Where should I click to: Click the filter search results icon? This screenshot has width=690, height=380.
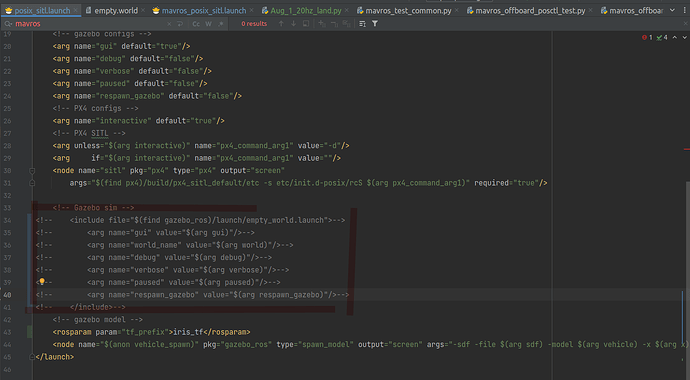point(375,24)
